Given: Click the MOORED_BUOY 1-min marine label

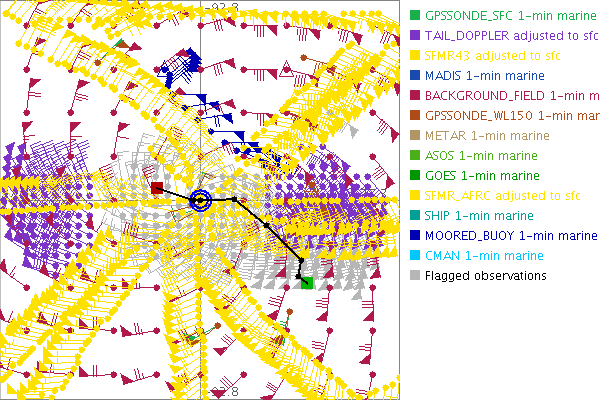Looking at the screenshot, I should pyautogui.click(x=511, y=236).
